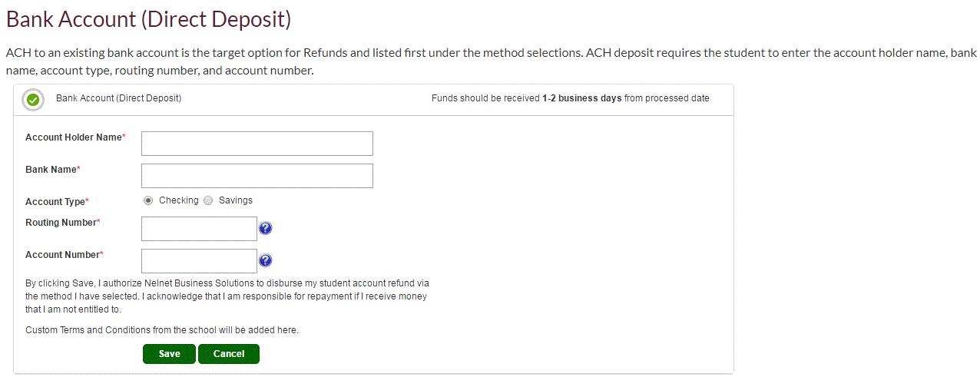The height and width of the screenshot is (387, 980).
Task: Click the green Save button
Action: [x=169, y=354]
